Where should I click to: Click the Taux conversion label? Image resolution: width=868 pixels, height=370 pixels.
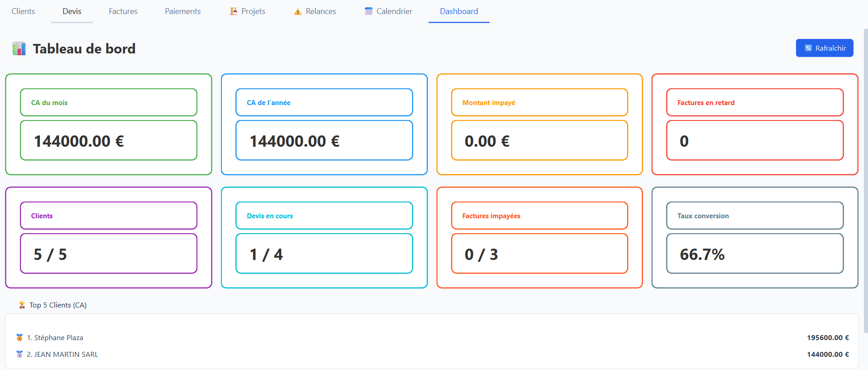click(703, 216)
